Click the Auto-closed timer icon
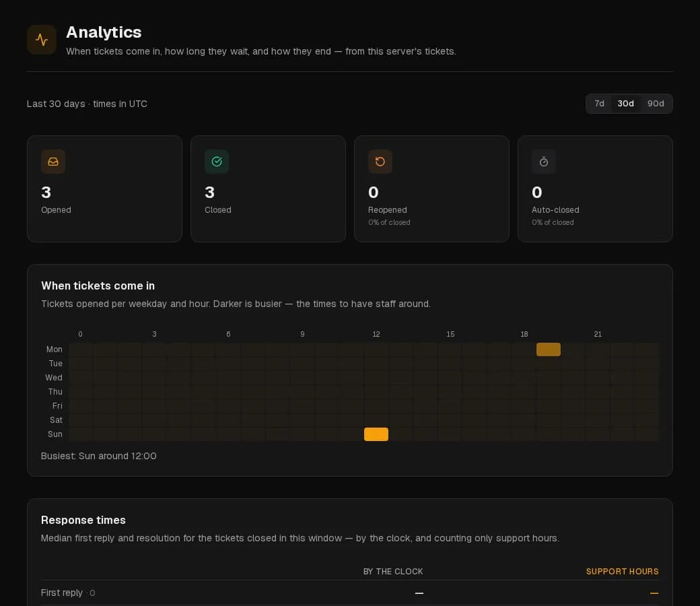 (543, 162)
